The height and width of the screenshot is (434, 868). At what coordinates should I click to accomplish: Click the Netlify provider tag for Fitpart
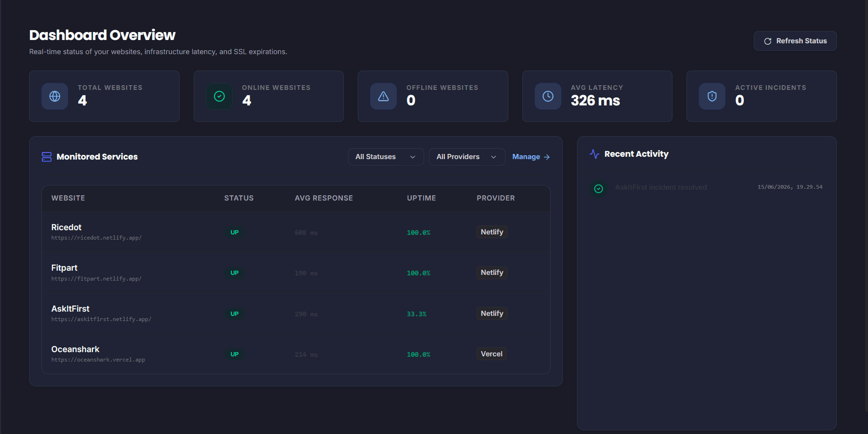point(492,273)
